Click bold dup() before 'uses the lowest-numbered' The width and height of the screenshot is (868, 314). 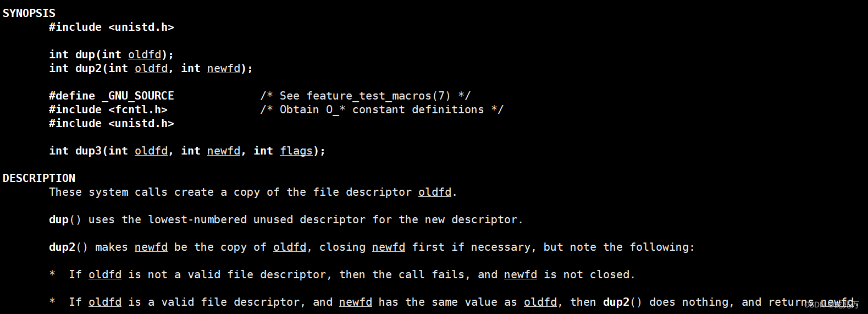tap(65, 219)
